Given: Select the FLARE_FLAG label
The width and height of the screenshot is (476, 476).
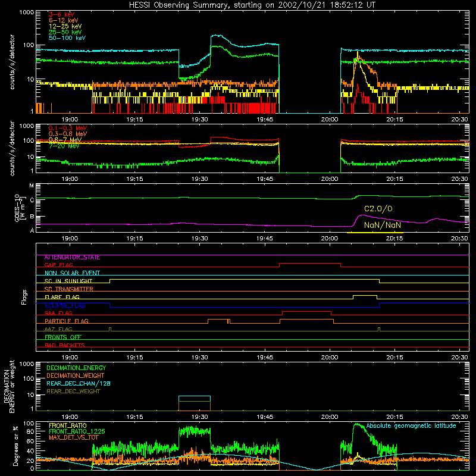Looking at the screenshot, I should (x=62, y=297).
